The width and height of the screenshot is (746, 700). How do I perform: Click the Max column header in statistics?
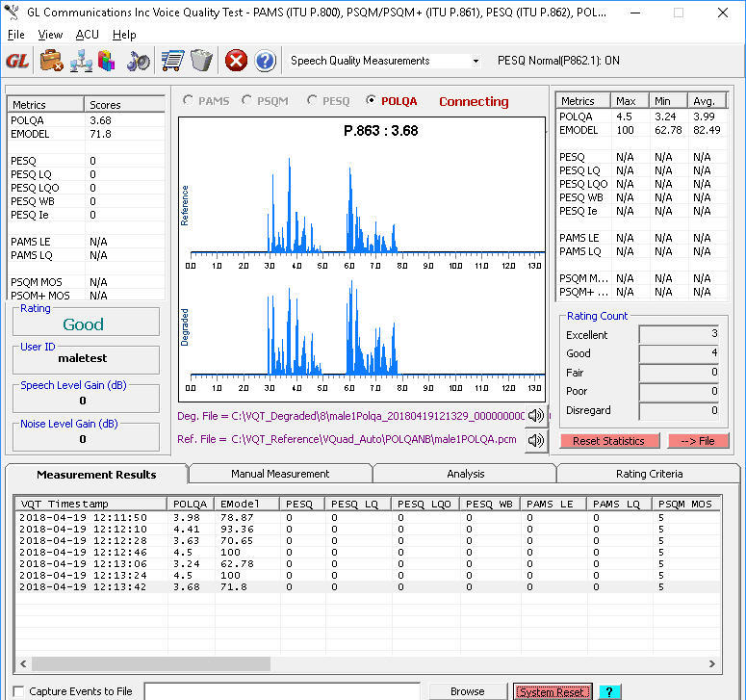[630, 101]
